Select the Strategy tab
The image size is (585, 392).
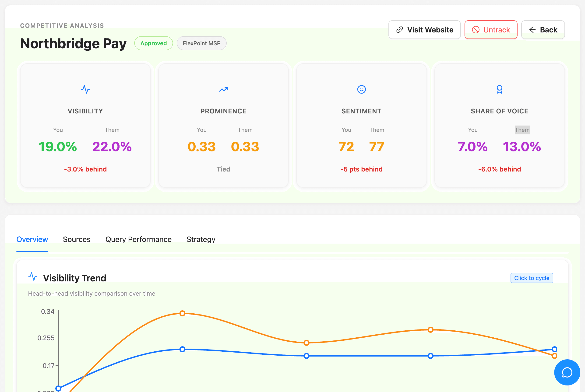(201, 239)
